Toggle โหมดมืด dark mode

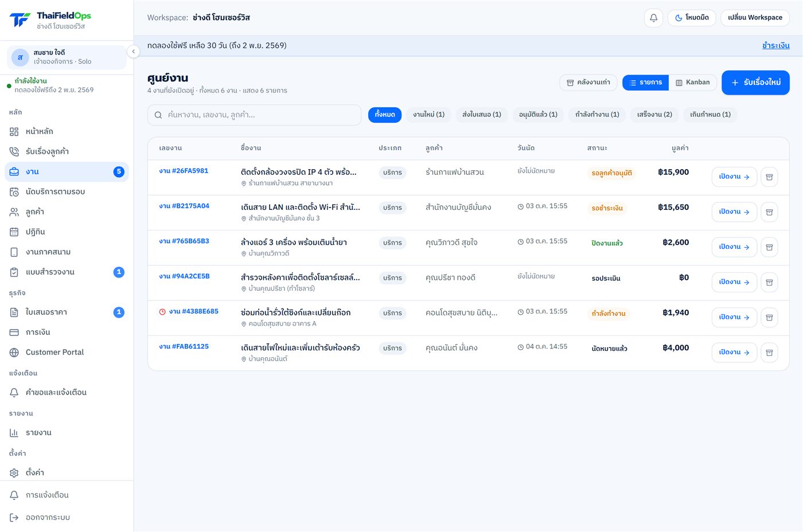(x=692, y=18)
